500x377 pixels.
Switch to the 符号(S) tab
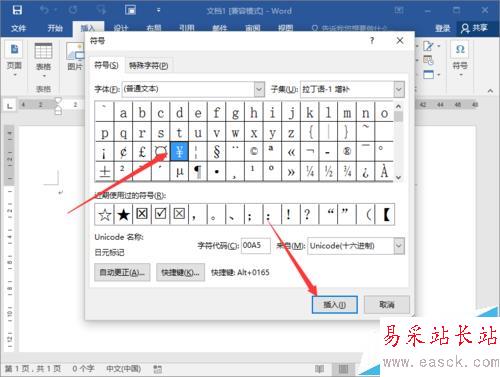coord(106,65)
